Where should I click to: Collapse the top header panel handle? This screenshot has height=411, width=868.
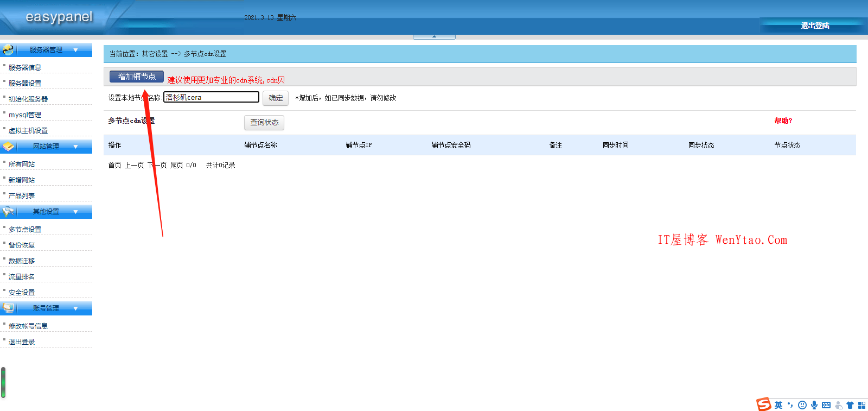tap(434, 37)
